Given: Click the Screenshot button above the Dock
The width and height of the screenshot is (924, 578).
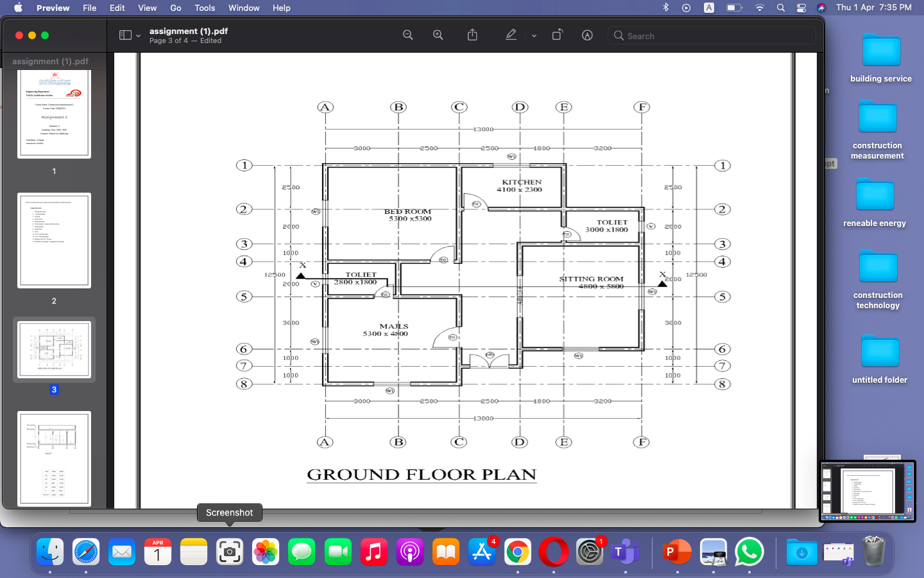Looking at the screenshot, I should [229, 512].
